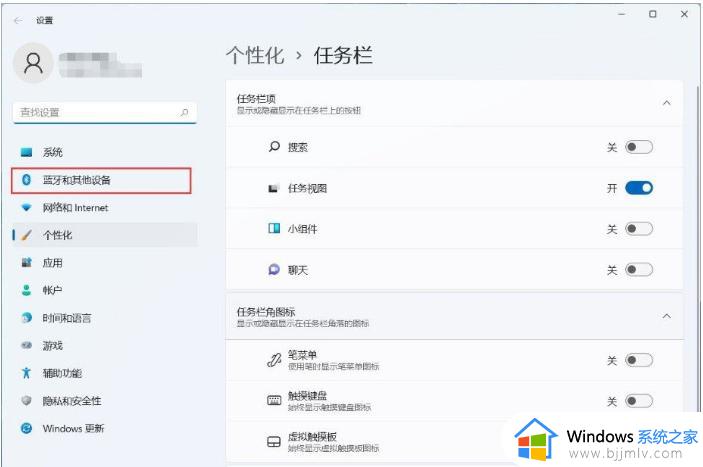Click the 任务栏 breadcrumb title

343,56
